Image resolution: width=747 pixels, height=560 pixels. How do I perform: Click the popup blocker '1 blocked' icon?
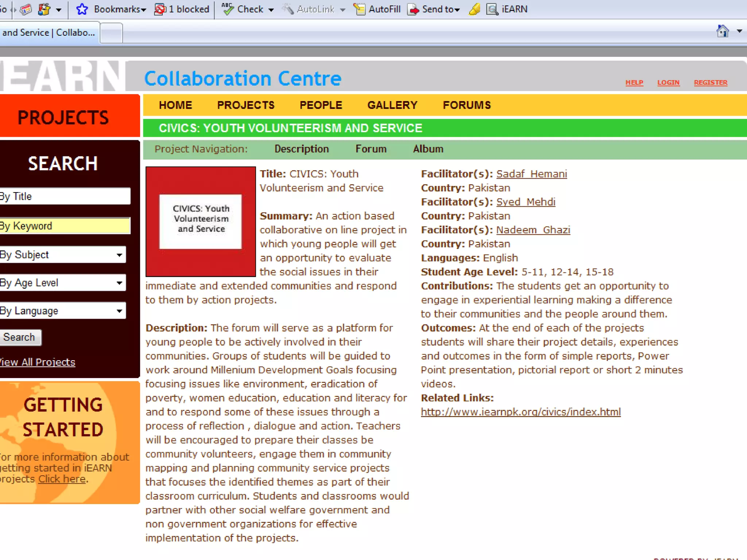(160, 9)
